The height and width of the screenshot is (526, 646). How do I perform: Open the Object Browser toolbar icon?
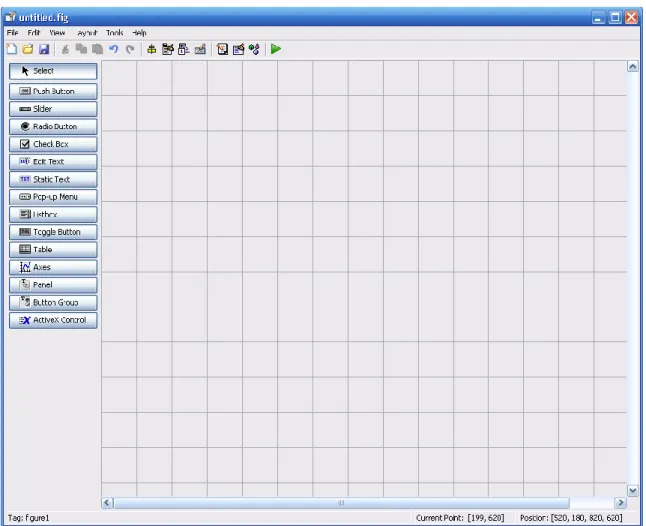point(254,49)
